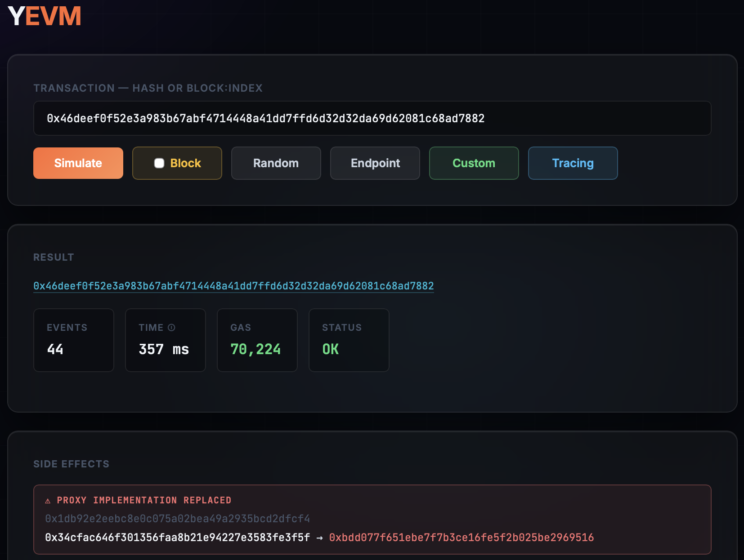The height and width of the screenshot is (560, 744).
Task: Click the info icon next to TIME
Action: click(171, 328)
